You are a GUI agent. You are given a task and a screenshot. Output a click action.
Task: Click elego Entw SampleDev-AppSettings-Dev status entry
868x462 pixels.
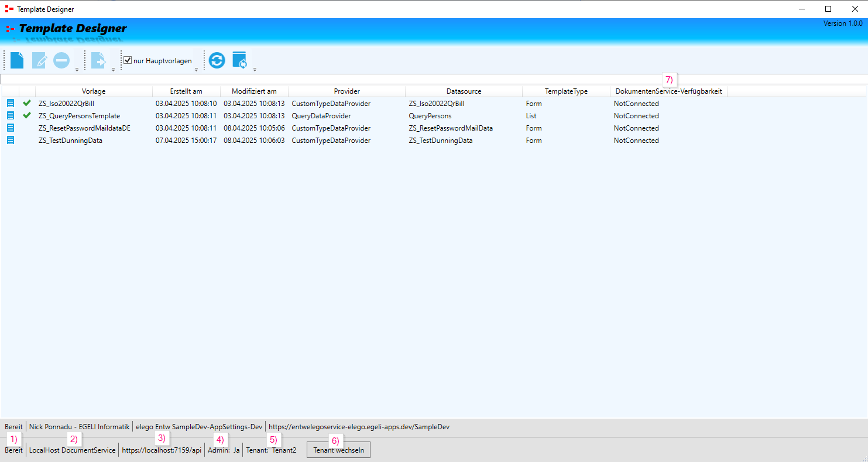199,427
